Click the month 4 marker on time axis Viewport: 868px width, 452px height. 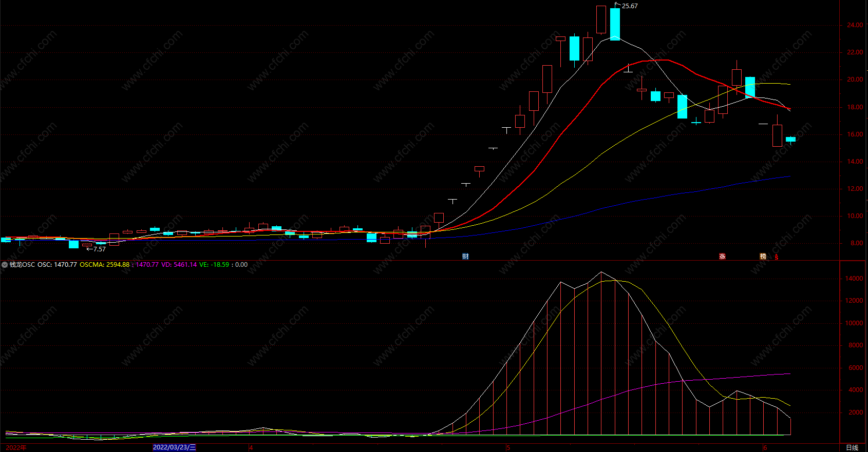tap(251, 448)
